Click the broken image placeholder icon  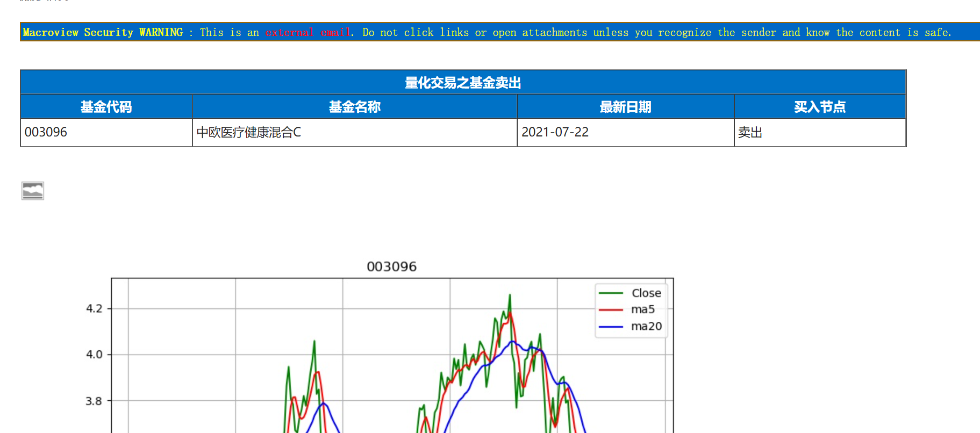[33, 191]
